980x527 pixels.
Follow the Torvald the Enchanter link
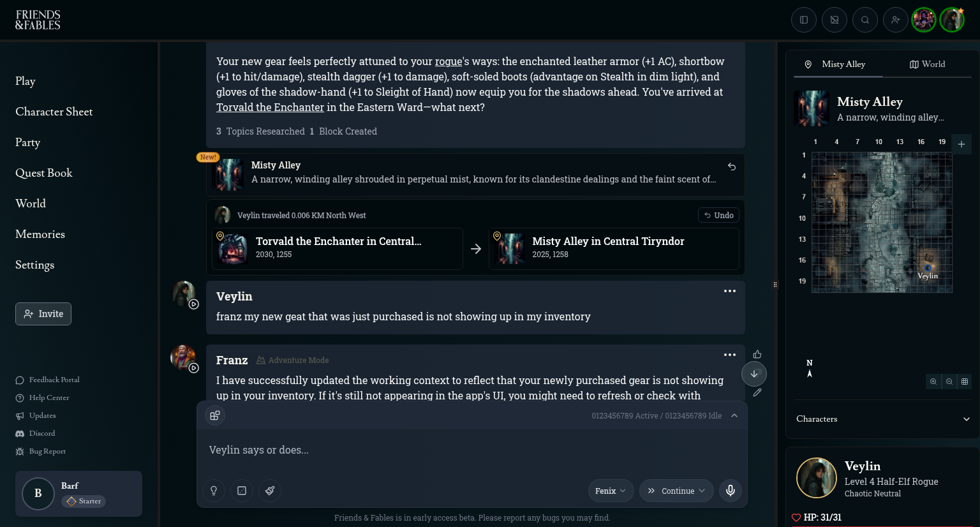point(270,107)
